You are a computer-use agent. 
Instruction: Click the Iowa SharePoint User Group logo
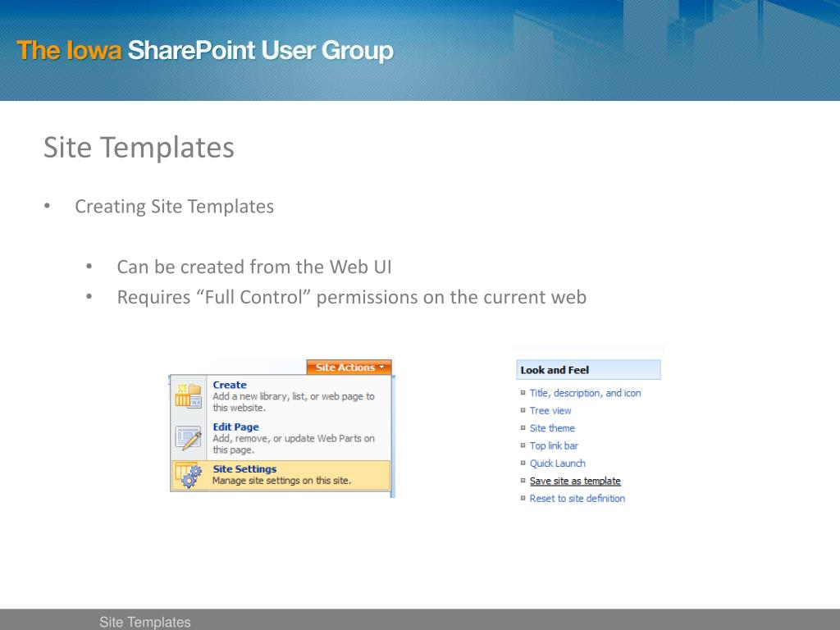click(205, 50)
